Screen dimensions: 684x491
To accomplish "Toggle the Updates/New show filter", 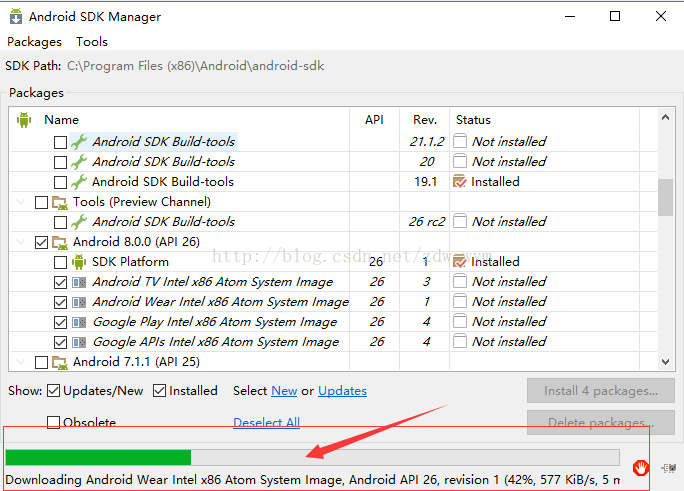I will pyautogui.click(x=53, y=391).
